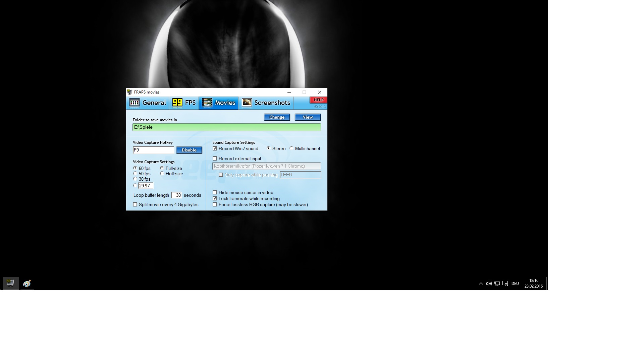Open the Paint app from the taskbar

click(x=27, y=284)
